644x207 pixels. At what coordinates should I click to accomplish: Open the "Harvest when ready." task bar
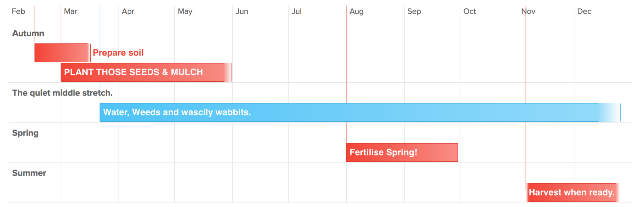pos(572,193)
